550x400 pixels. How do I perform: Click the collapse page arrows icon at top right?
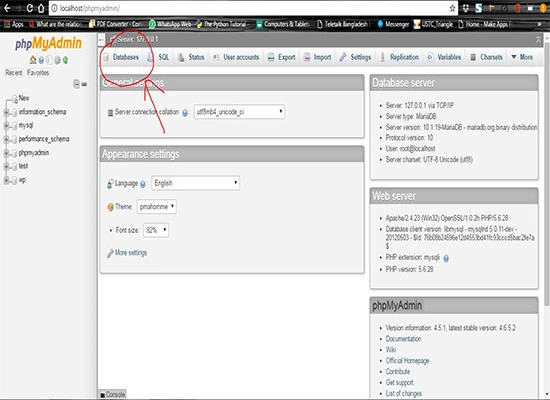[x=538, y=40]
